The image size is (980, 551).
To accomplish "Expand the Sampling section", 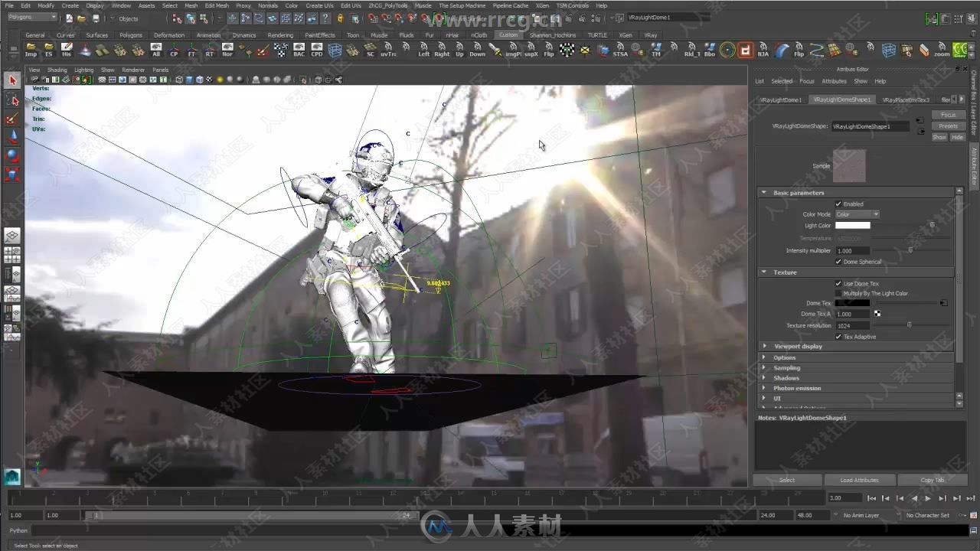I will click(x=764, y=368).
